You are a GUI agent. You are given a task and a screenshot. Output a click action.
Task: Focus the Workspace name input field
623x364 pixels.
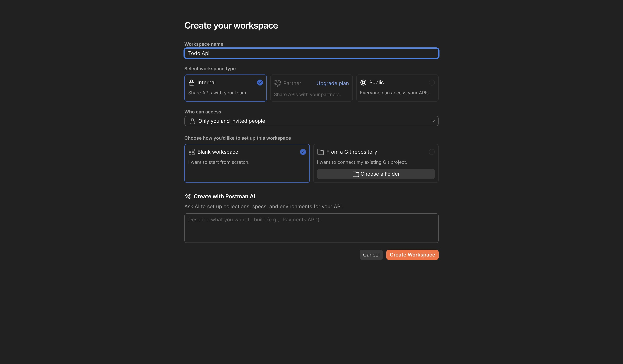tap(311, 53)
